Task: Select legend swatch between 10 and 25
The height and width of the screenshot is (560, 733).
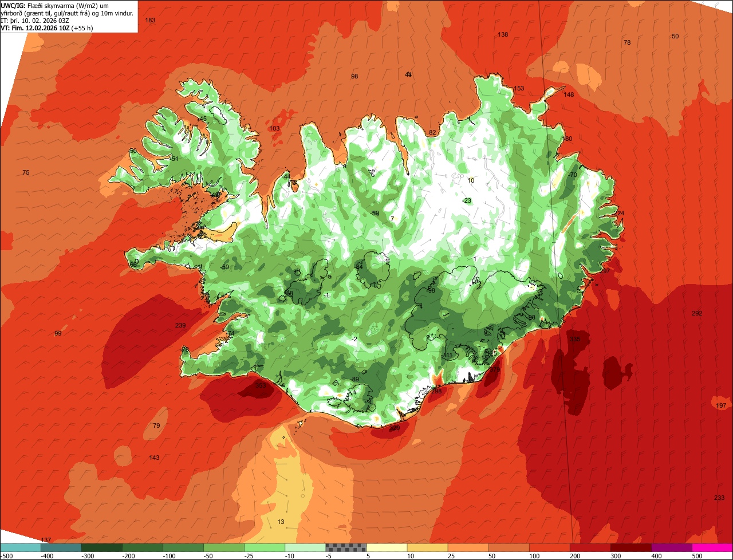Action: click(428, 547)
